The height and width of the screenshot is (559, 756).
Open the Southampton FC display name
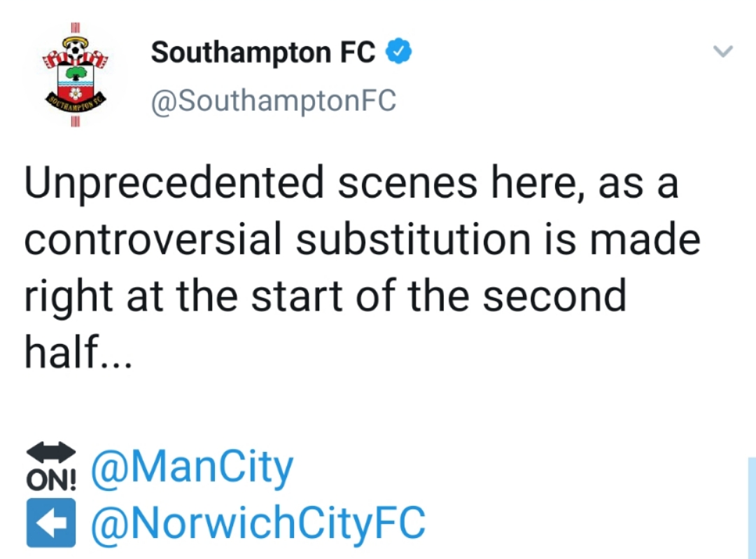tap(263, 53)
